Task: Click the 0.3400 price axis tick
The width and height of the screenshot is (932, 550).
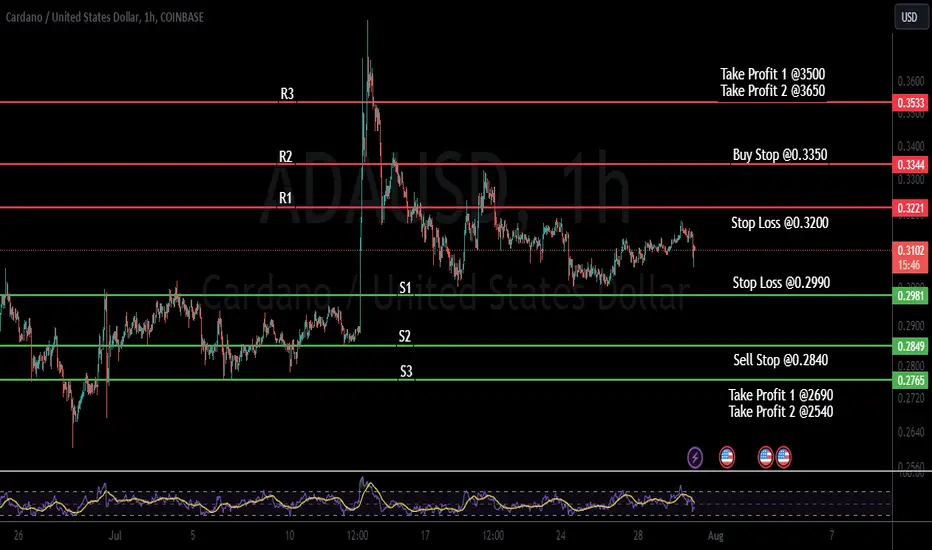Action: coord(911,146)
